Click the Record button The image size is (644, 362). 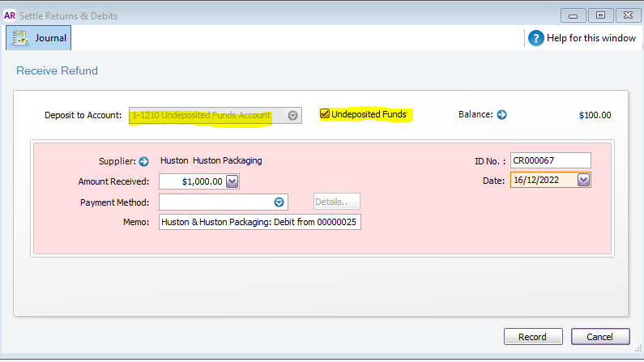[532, 337]
